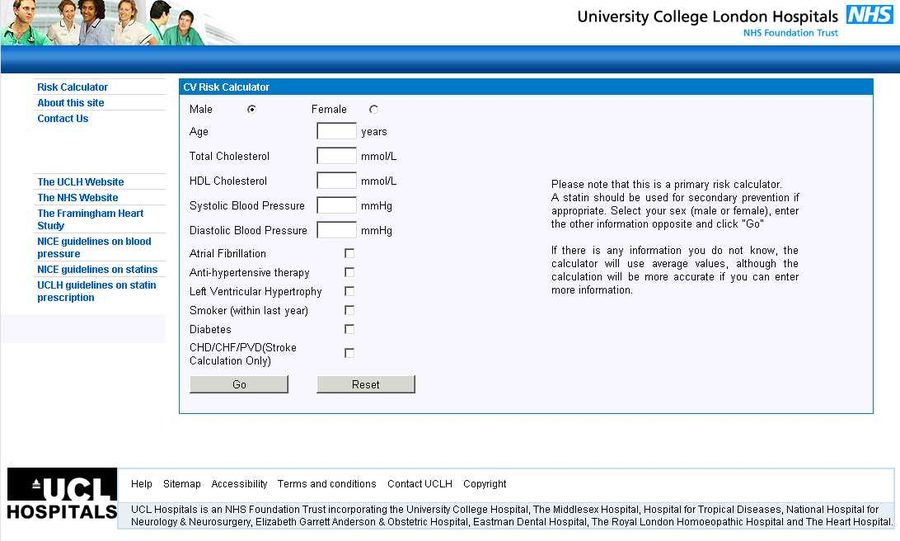Click the HDL Cholesterol input box
The width and height of the screenshot is (900, 541).
[336, 180]
